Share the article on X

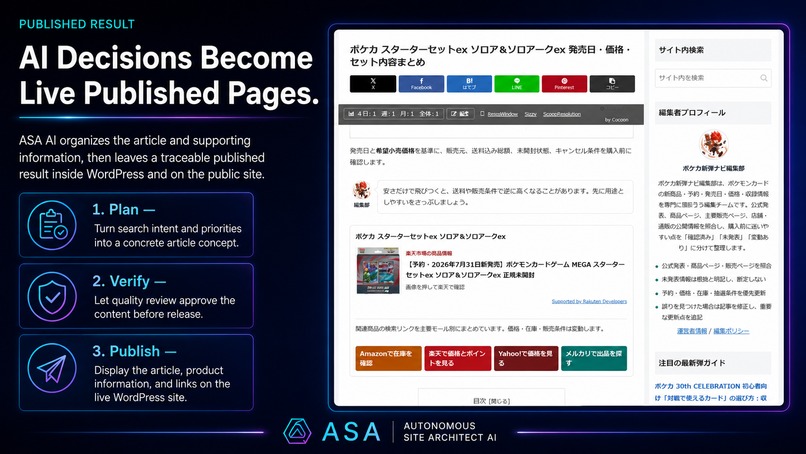pos(373,84)
